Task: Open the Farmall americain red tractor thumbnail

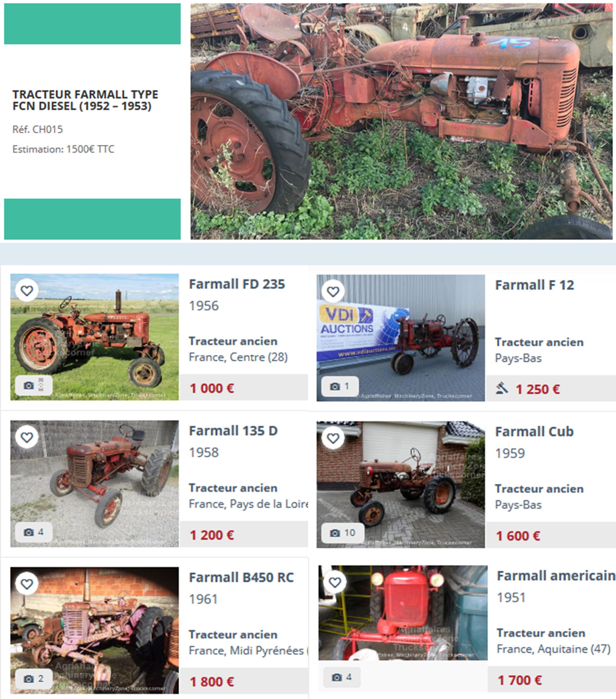Action: pos(403,613)
